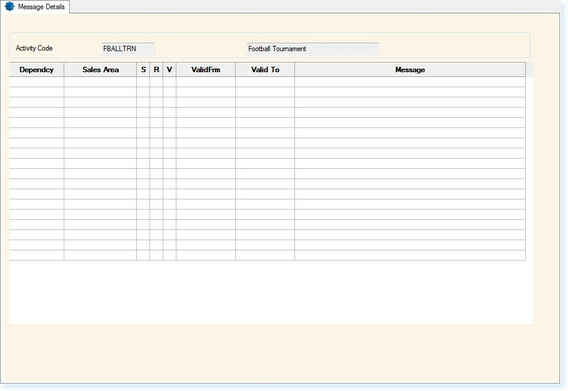
Task: Click the S column header
Action: click(x=143, y=70)
